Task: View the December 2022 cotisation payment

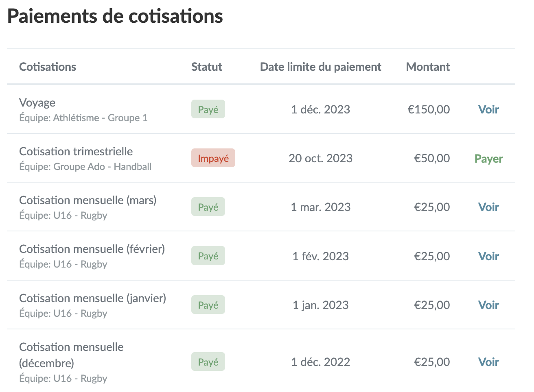Action: (x=488, y=362)
